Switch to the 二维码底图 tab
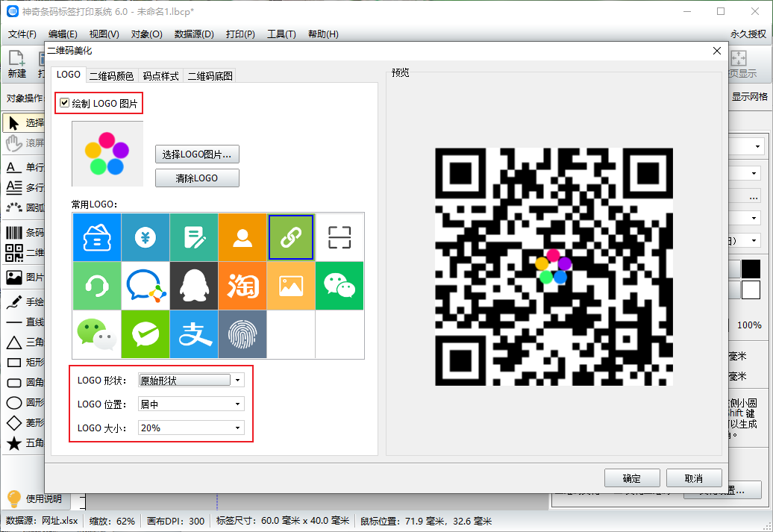Image resolution: width=773 pixels, height=532 pixels. click(x=210, y=76)
